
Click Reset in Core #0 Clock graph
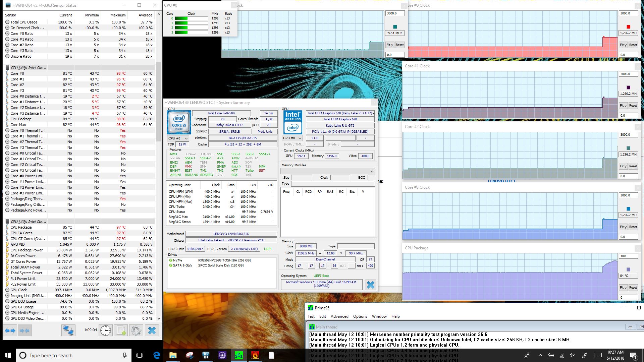[633, 45]
